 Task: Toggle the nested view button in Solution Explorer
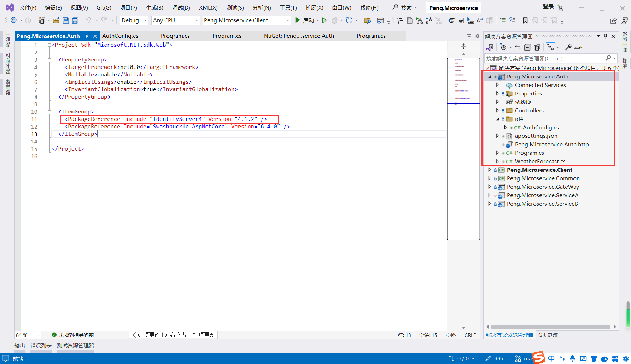550,47
